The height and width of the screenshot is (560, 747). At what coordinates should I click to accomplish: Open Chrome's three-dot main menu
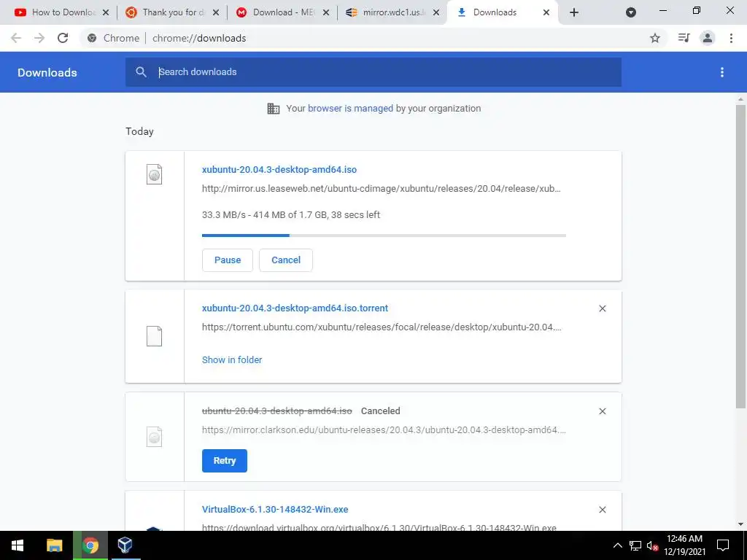[731, 38]
